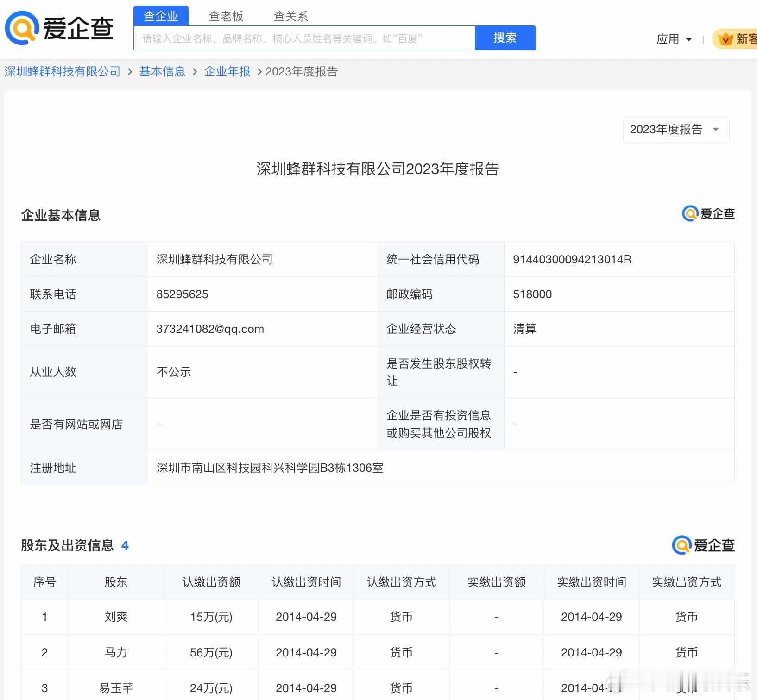
Task: Click company name cell 深圳蜂群科技有限公司
Action: click(214, 259)
